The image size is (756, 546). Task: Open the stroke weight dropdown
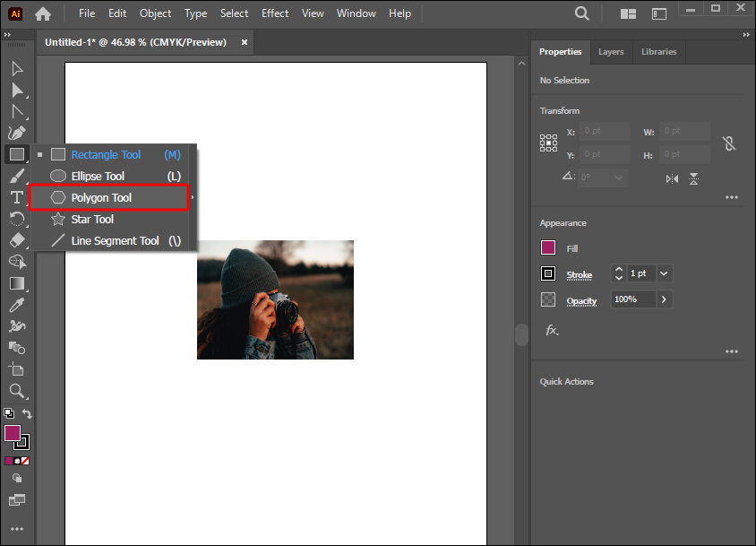click(x=665, y=273)
